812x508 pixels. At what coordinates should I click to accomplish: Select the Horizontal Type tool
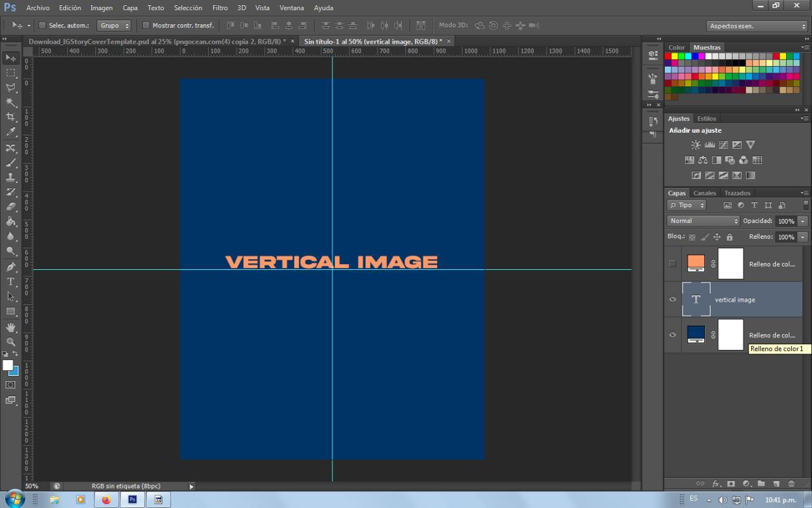click(11, 282)
